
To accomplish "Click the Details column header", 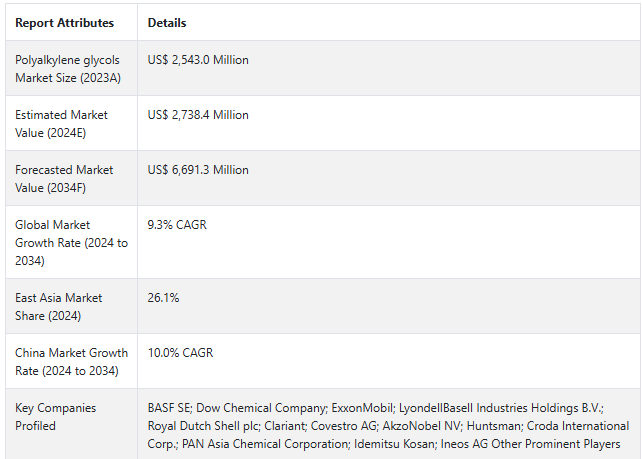I will (167, 23).
